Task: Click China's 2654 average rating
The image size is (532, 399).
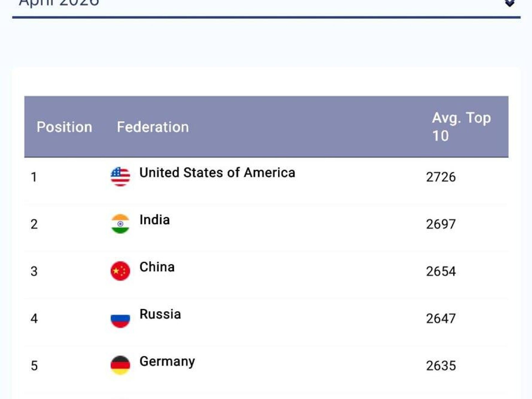Action: [441, 271]
